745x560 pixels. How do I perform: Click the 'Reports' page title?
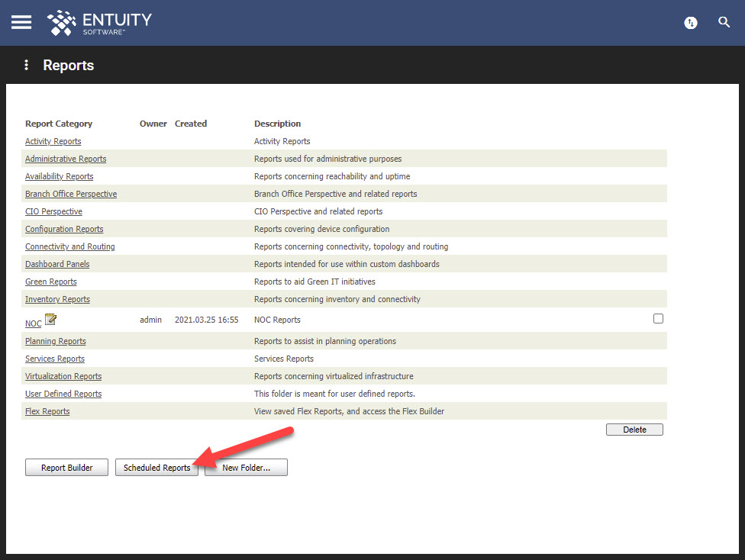tap(69, 65)
